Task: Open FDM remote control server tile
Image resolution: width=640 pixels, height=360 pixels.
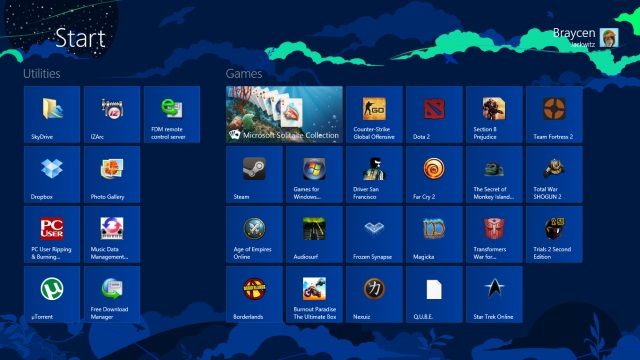Action: [x=172, y=114]
